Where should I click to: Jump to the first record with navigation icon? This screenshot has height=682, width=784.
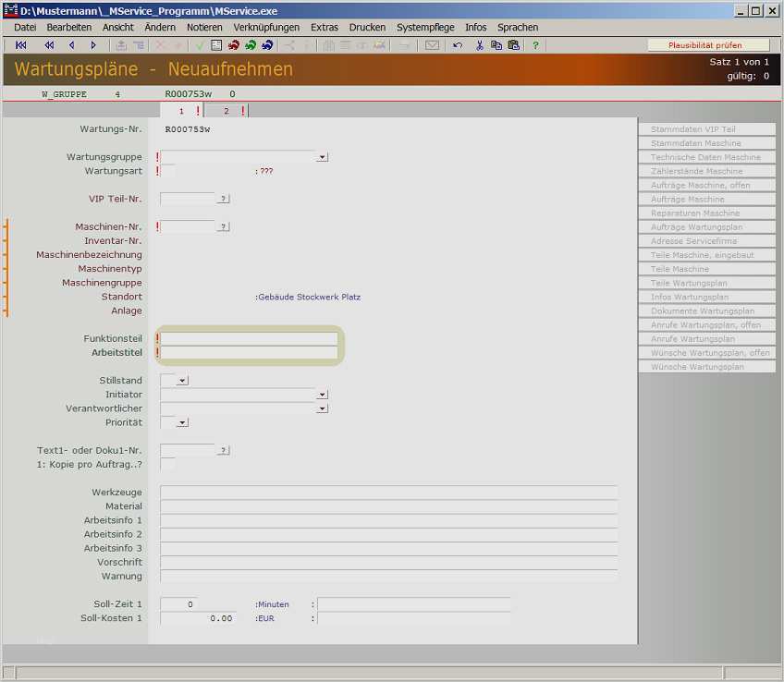(22, 44)
